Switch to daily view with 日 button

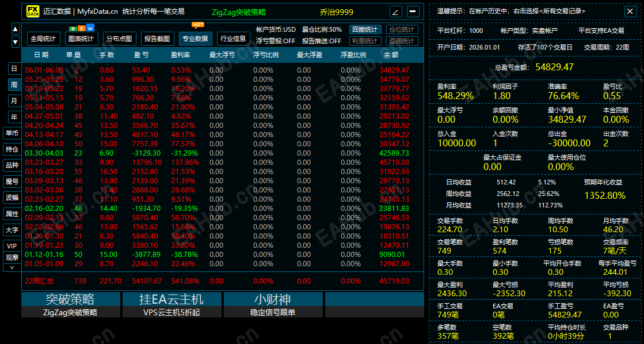pyautogui.click(x=14, y=69)
